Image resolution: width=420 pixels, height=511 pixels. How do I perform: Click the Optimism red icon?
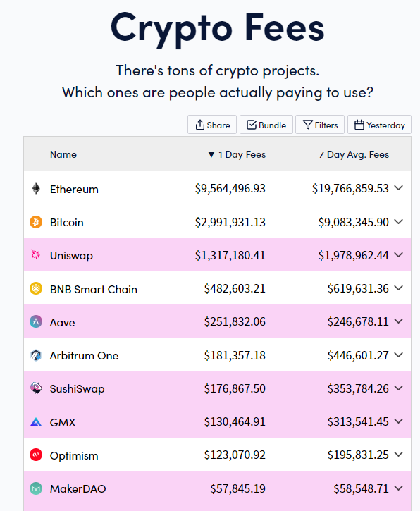(x=36, y=455)
